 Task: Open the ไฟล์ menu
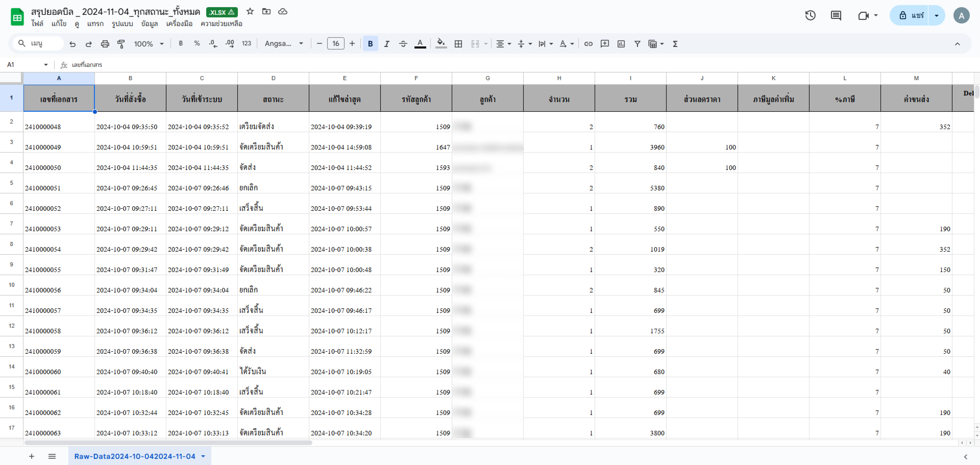click(x=37, y=24)
